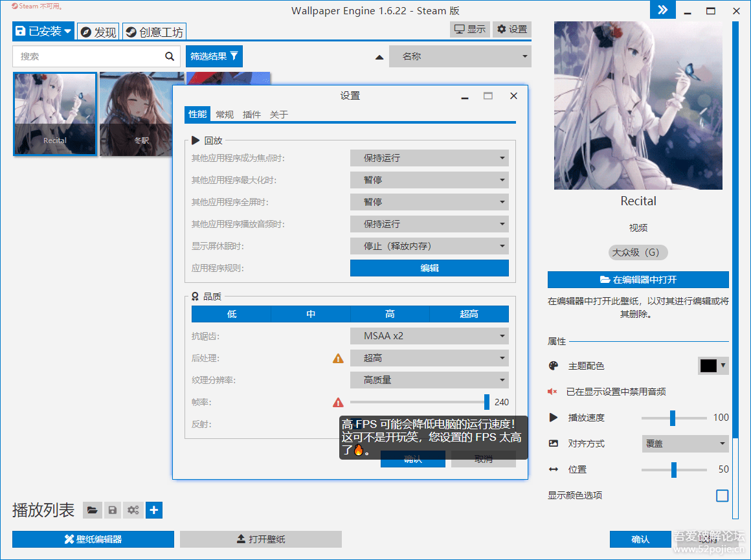Click 编辑 application rules button
The width and height of the screenshot is (751, 560).
tap(429, 268)
